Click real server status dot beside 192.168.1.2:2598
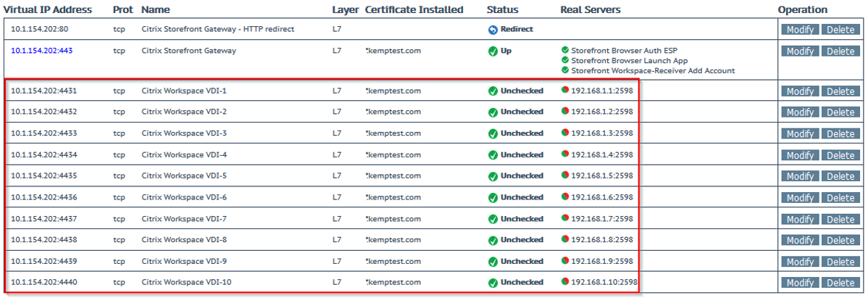Image resolution: width=868 pixels, height=298 pixels. pos(565,111)
